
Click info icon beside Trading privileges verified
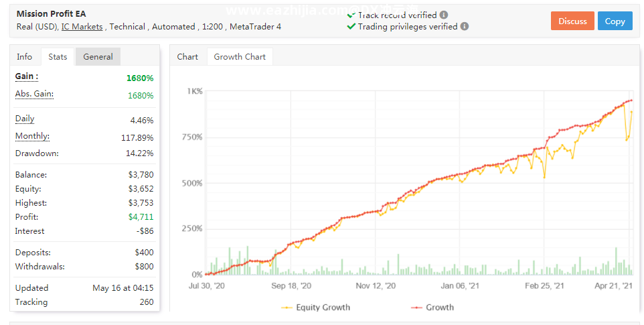point(465,27)
